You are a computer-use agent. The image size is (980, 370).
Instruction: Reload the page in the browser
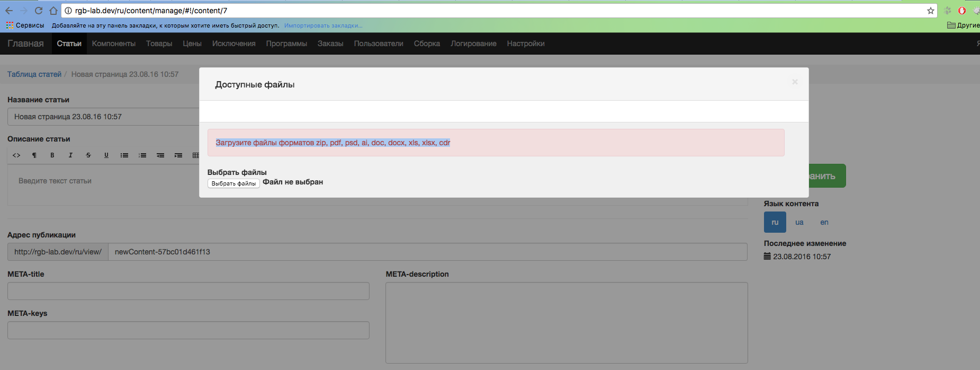tap(39, 11)
